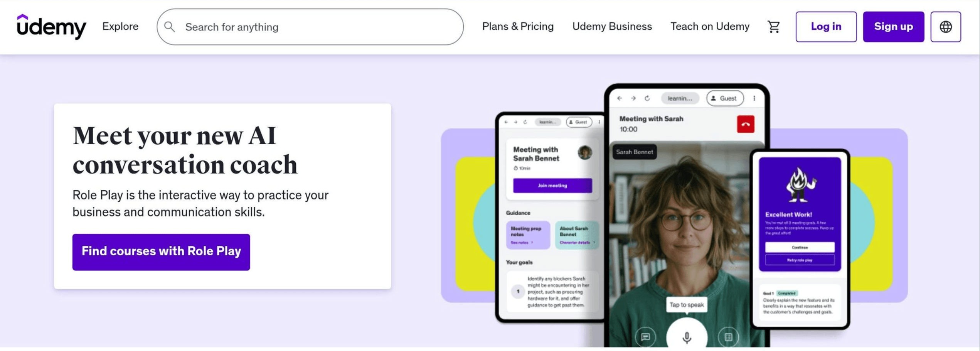Click the search magnifier icon
980x351 pixels.
tap(169, 27)
